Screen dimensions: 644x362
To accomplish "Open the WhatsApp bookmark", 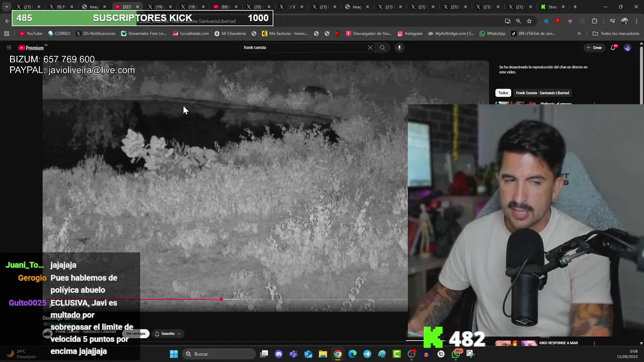I will (x=492, y=34).
